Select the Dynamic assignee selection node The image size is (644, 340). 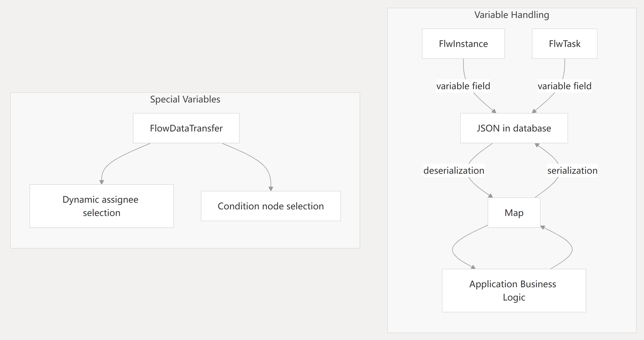point(101,206)
